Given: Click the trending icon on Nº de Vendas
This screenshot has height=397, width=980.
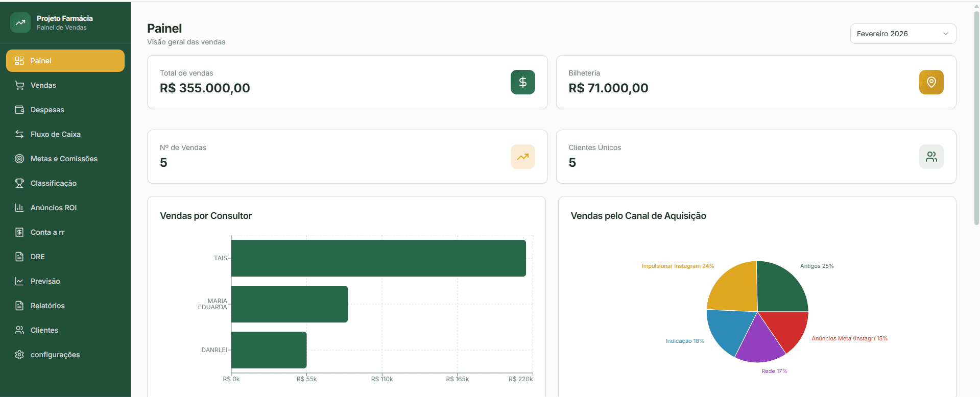Looking at the screenshot, I should (523, 157).
